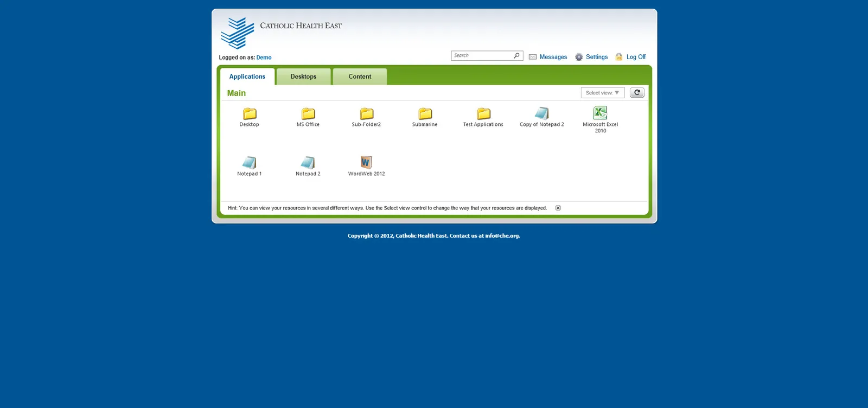The height and width of the screenshot is (408, 868).
Task: Click the Catholic Health East logo
Action: tap(238, 33)
